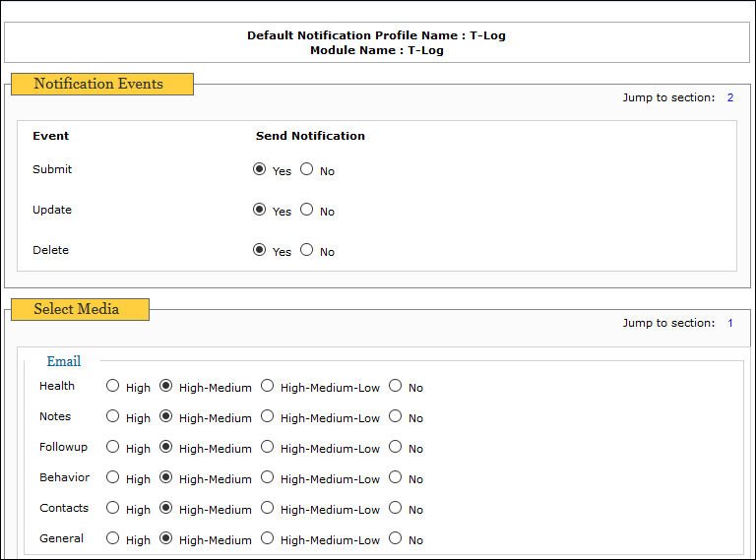
Task: Set Followup email to High-Medium-Low
Action: [268, 447]
